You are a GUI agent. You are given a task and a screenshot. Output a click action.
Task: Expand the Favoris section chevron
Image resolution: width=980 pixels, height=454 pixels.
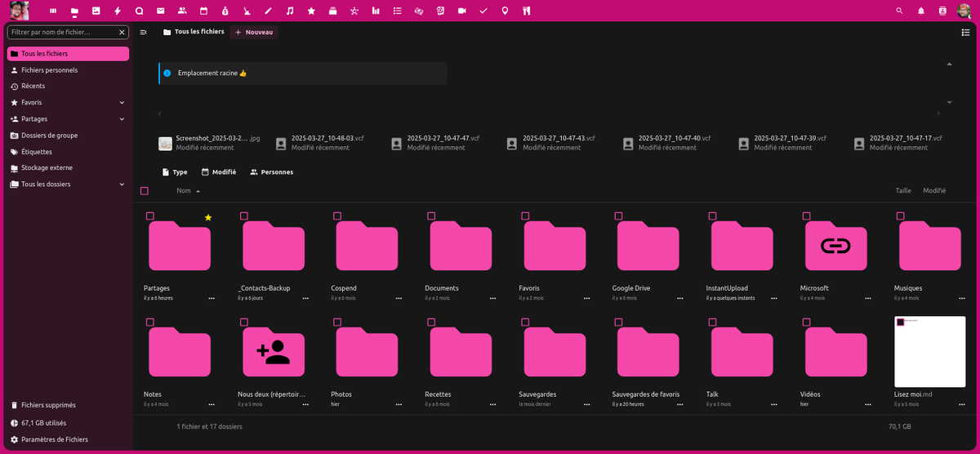point(122,102)
